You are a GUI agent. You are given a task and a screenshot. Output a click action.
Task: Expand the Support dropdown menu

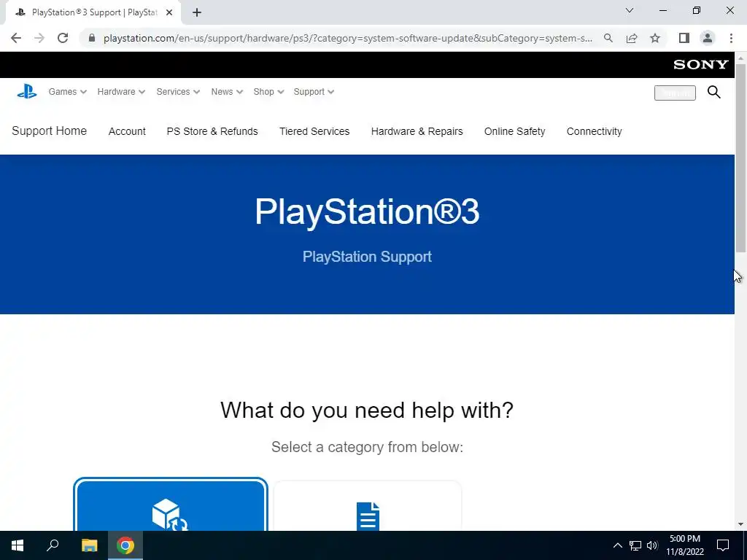314,91
